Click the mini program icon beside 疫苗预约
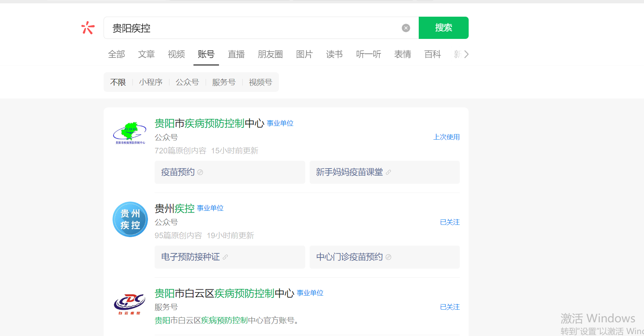Image resolution: width=644 pixels, height=336 pixels. click(200, 172)
